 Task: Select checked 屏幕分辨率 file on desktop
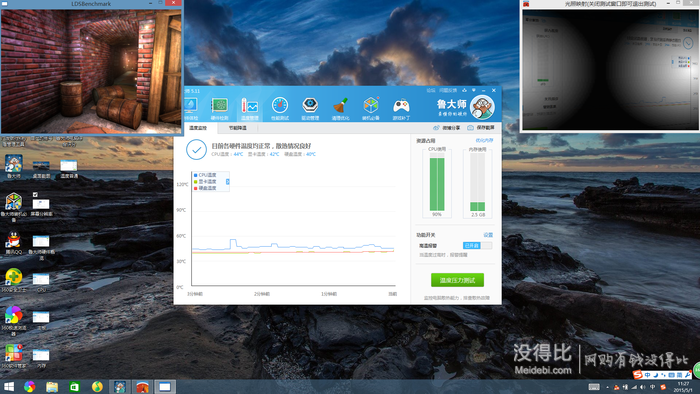click(x=41, y=205)
